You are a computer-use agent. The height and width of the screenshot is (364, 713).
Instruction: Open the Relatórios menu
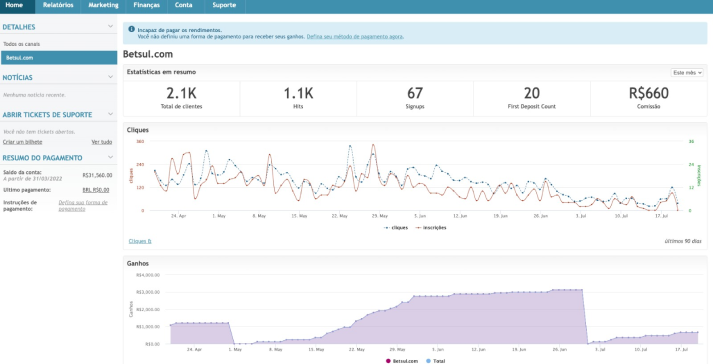point(58,5)
